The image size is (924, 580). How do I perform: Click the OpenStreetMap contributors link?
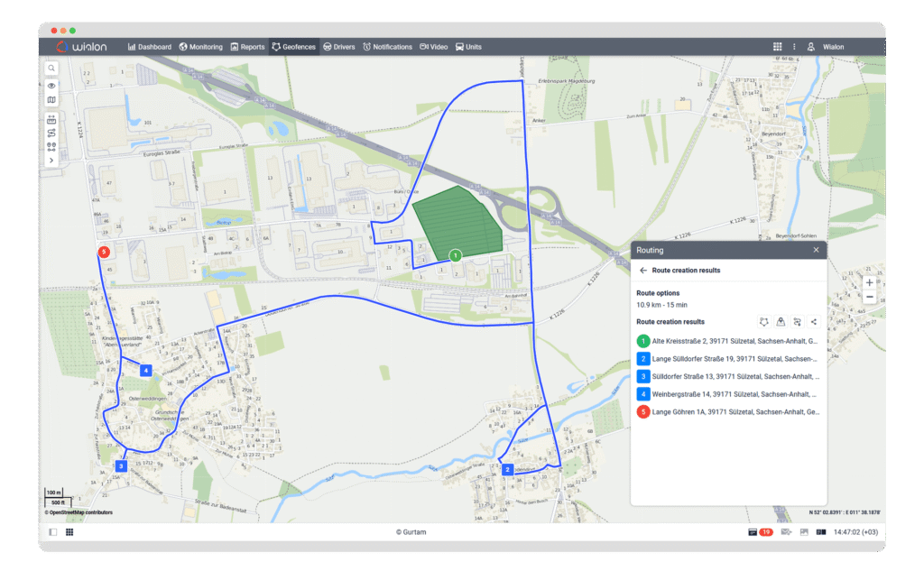click(x=81, y=512)
